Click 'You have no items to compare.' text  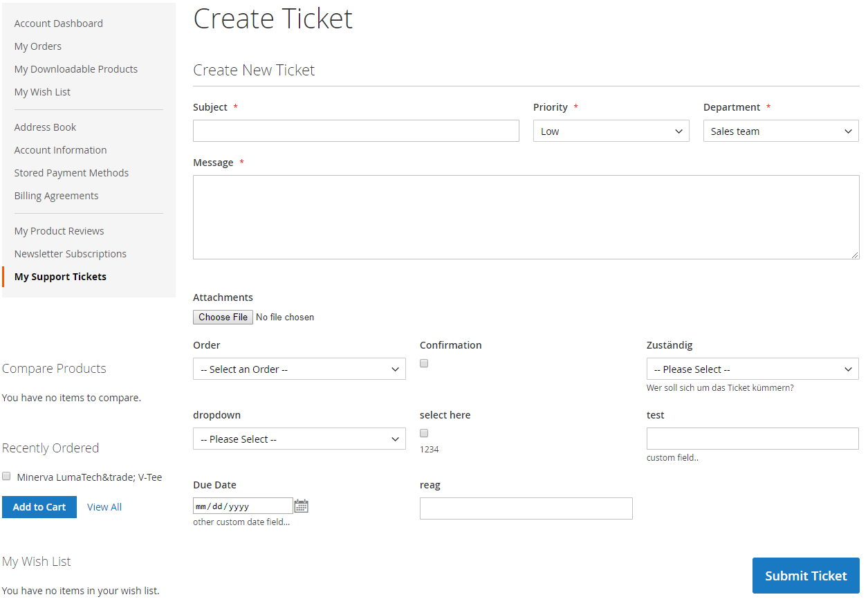(71, 398)
